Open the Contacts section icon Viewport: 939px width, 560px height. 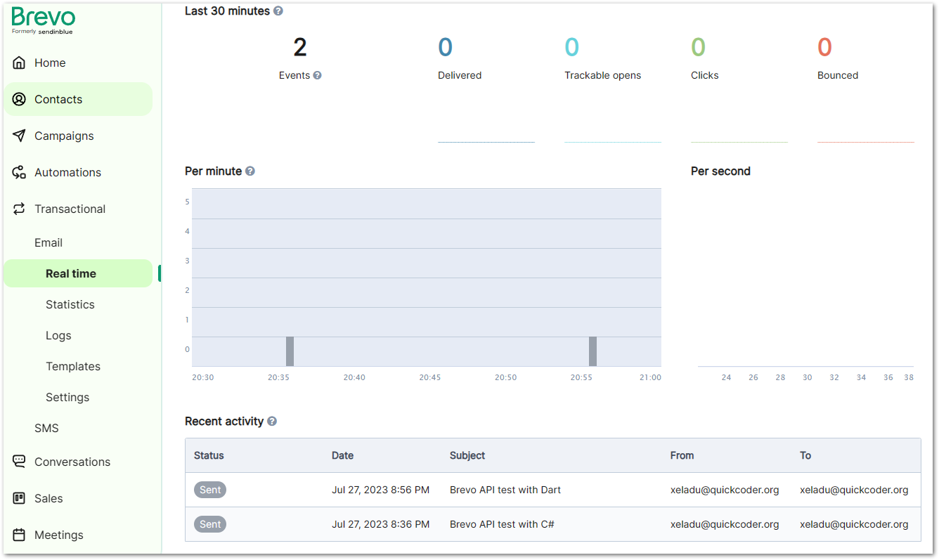point(21,99)
